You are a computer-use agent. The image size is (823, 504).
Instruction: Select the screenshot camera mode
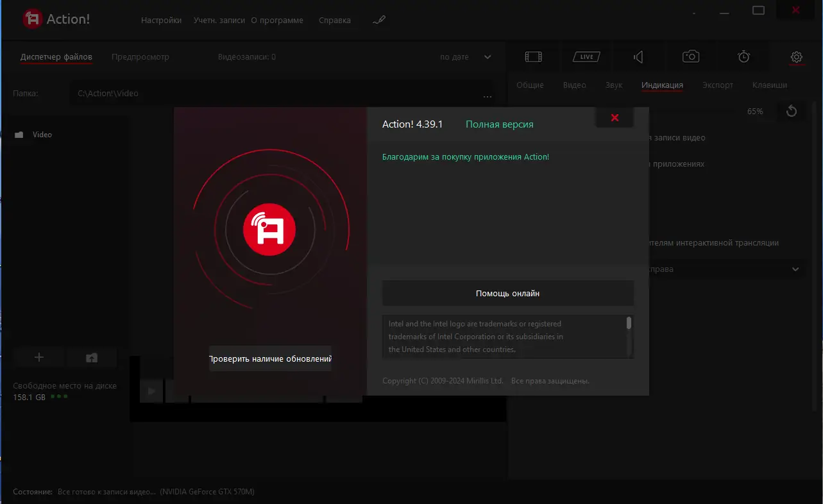[x=690, y=56]
